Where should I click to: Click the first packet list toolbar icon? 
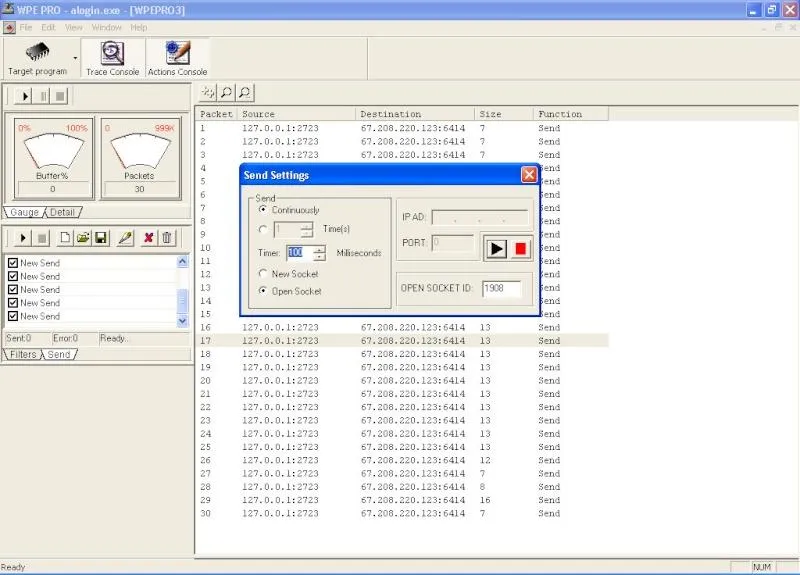coord(208,92)
